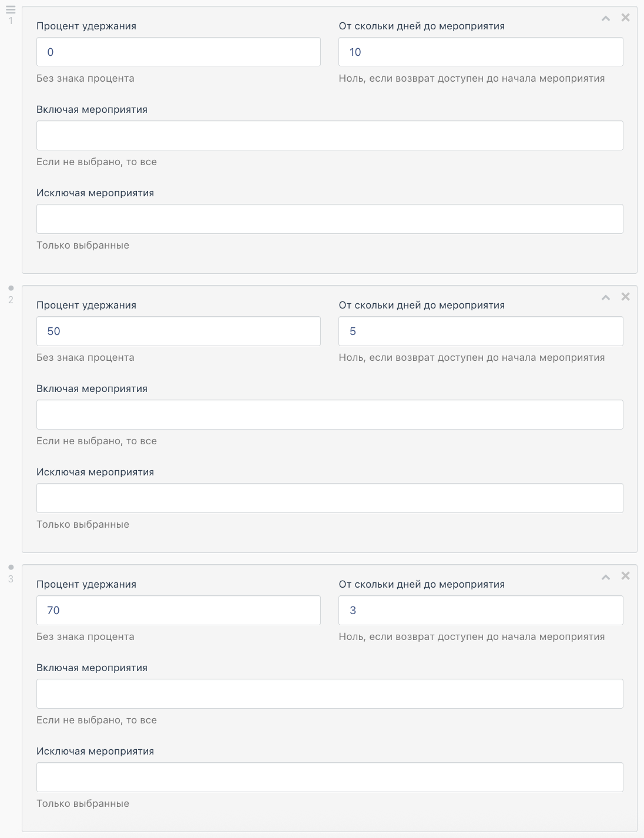Collapse the second rule block with its chevron

click(606, 298)
